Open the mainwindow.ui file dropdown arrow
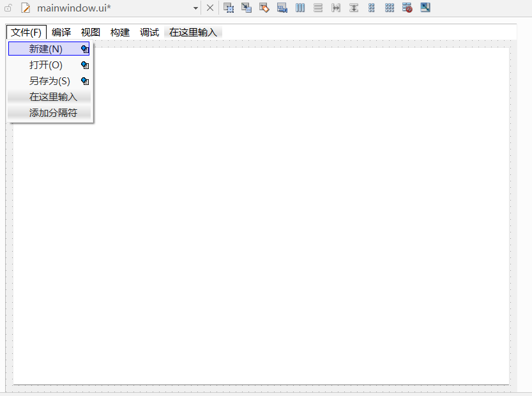The height and width of the screenshot is (396, 532). [195, 8]
